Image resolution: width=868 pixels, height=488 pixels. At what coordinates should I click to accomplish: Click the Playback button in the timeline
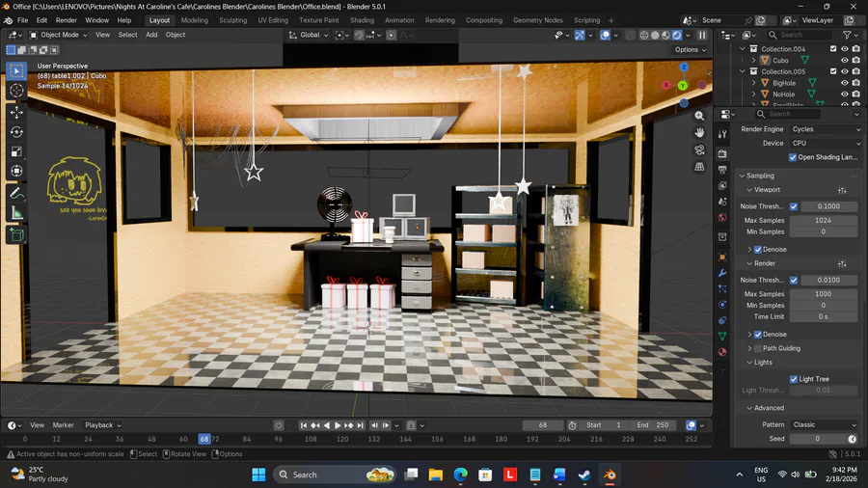tap(101, 425)
